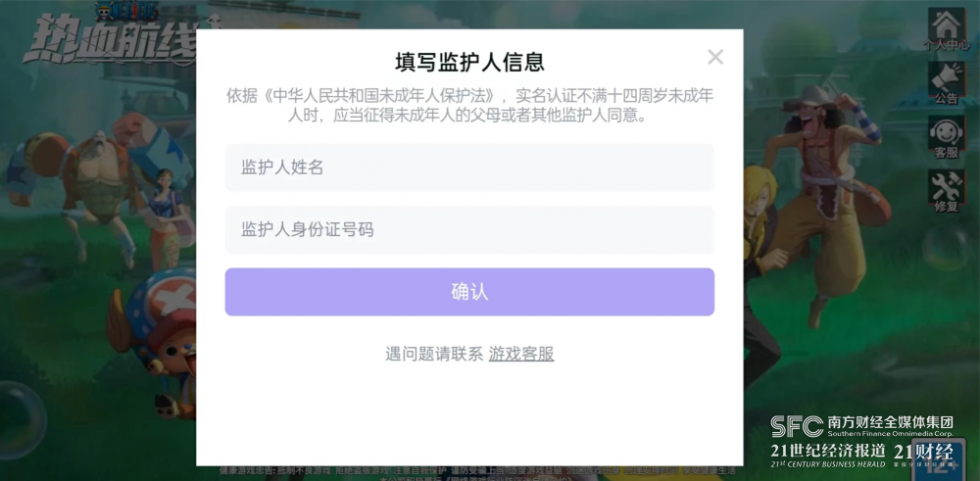Open the 公告 megaphone announcements icon
980x481 pixels.
[x=946, y=82]
